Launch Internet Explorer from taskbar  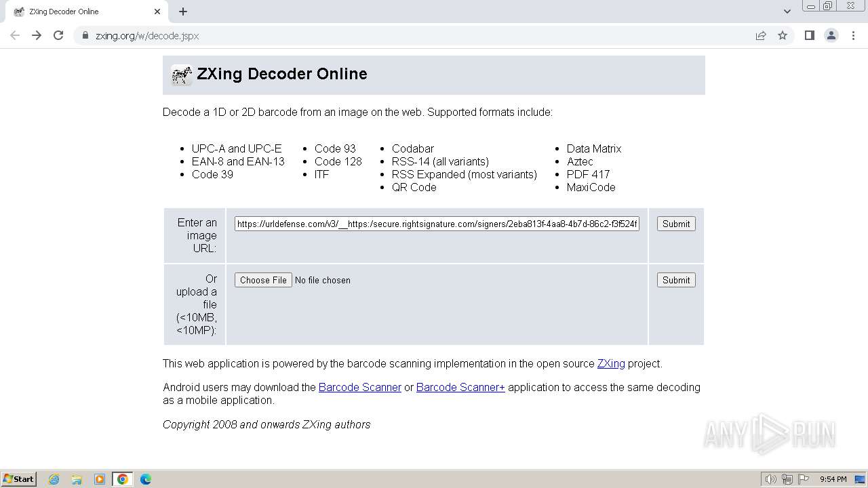[x=54, y=479]
